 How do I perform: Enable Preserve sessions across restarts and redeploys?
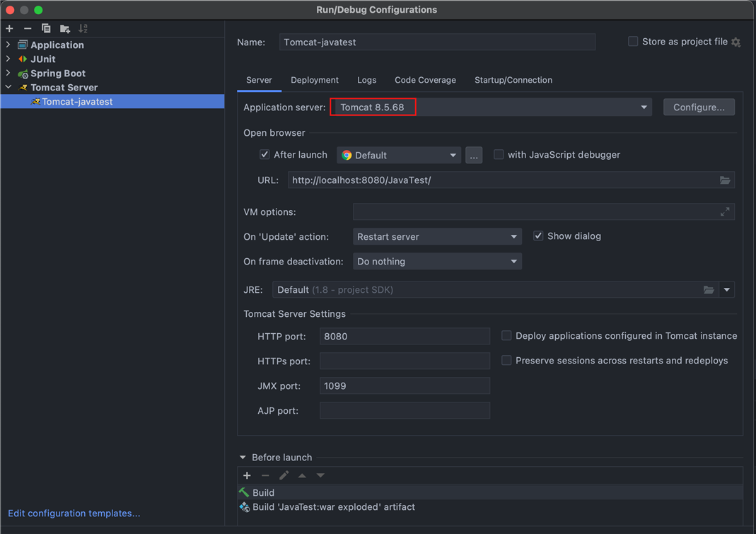click(x=506, y=360)
